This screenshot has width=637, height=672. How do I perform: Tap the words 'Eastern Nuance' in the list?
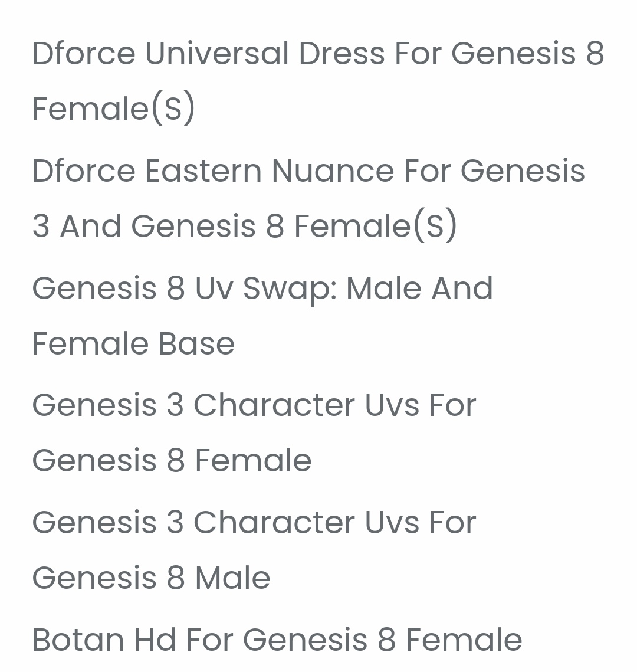click(270, 171)
